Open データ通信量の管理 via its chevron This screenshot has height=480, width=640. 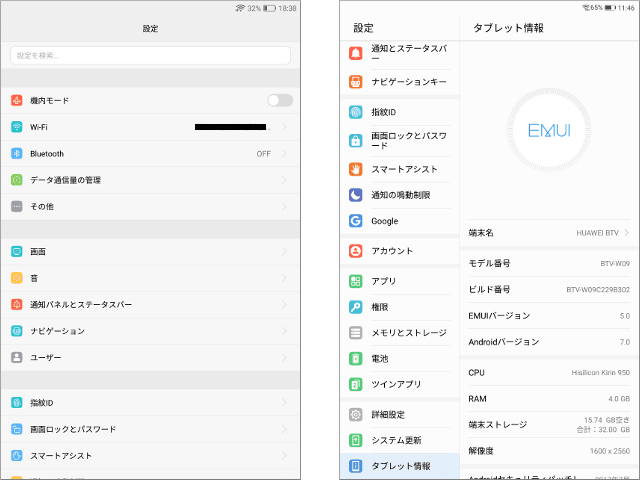click(284, 180)
